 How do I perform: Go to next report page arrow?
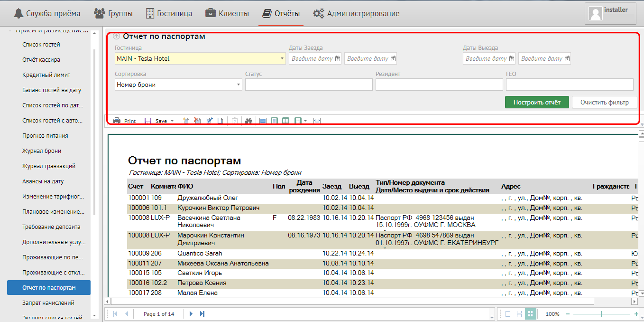[x=191, y=314]
